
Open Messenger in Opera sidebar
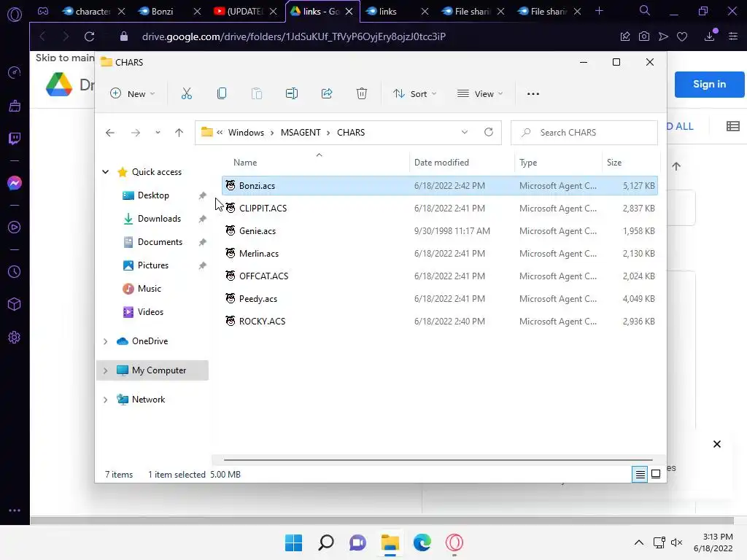(15, 183)
